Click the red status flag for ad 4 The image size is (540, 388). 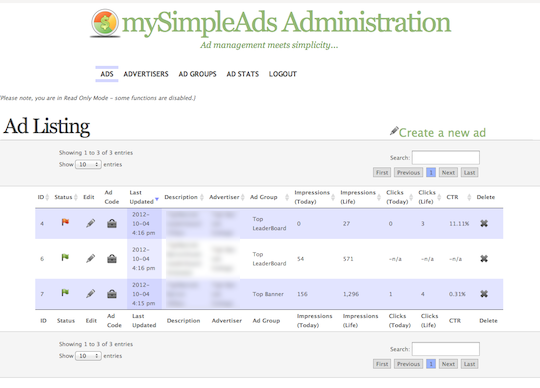click(65, 222)
